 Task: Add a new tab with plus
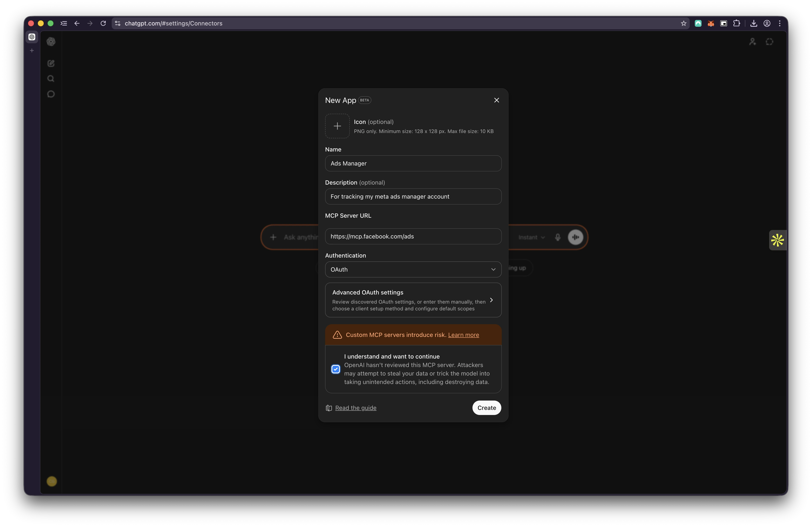[x=32, y=50]
